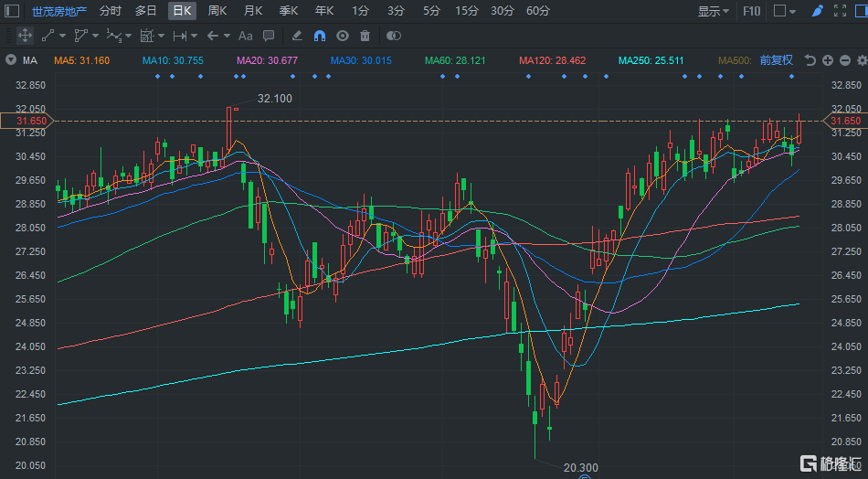Click the plus zoom-in icon
This screenshot has width=868, height=479.
[828, 60]
